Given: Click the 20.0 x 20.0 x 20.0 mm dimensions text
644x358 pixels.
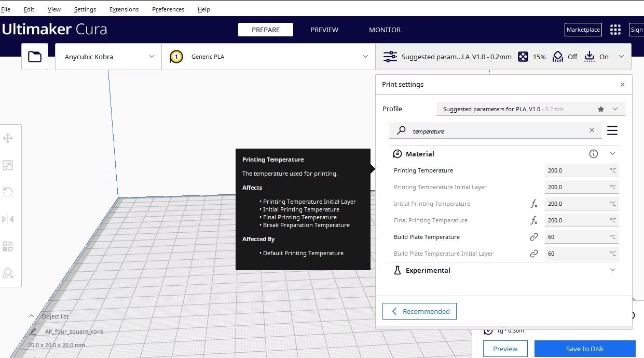Looking at the screenshot, I should (57, 345).
